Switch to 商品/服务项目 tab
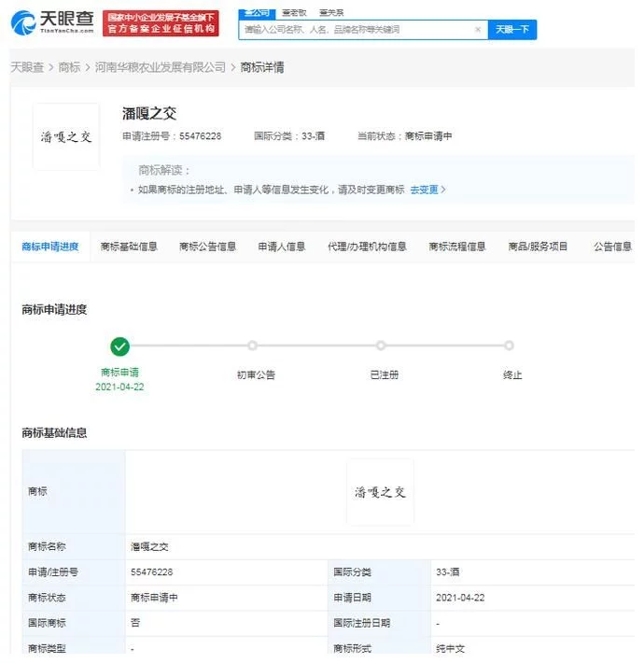Screen dimensions: 644x663 click(538, 247)
